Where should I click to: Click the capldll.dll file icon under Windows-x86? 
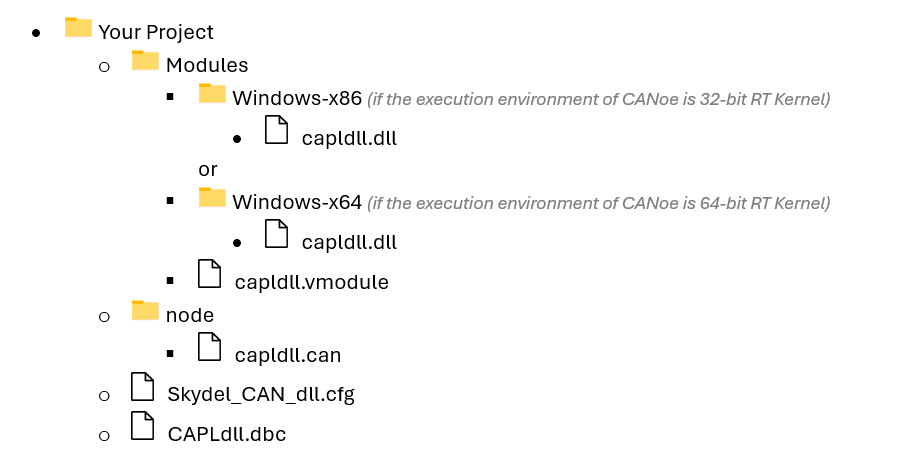[276, 130]
